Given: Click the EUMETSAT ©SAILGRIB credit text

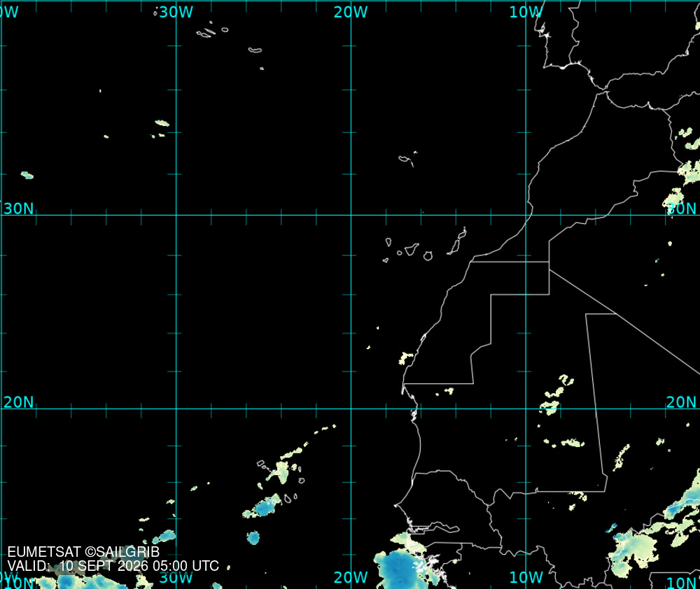Looking at the screenshot, I should pos(83,552).
